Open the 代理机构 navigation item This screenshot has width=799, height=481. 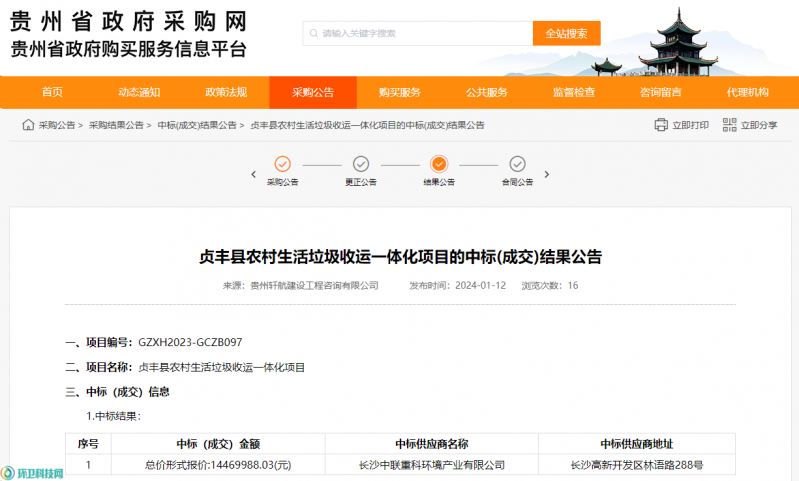point(747,92)
